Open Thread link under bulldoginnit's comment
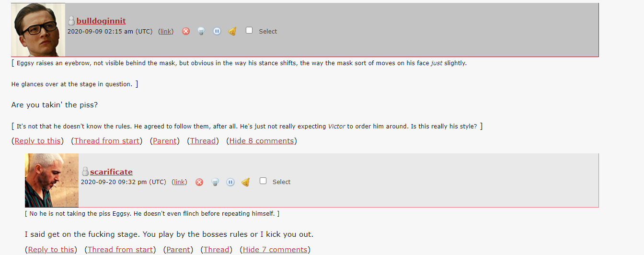The image size is (644, 255). point(203,140)
